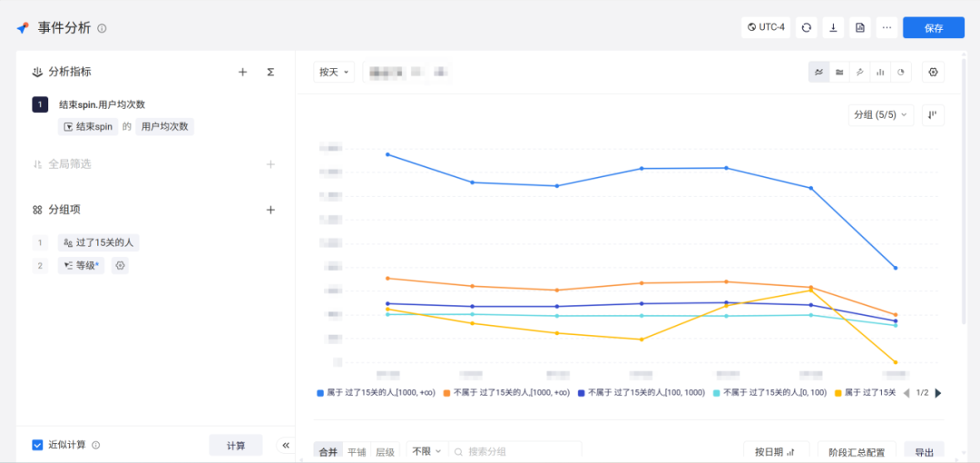Open the info icon next to 事件分析 title

102,28
